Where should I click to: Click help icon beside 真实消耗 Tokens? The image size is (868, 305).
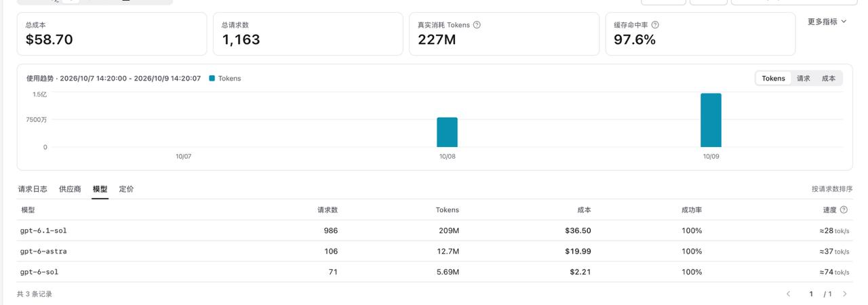coord(477,25)
